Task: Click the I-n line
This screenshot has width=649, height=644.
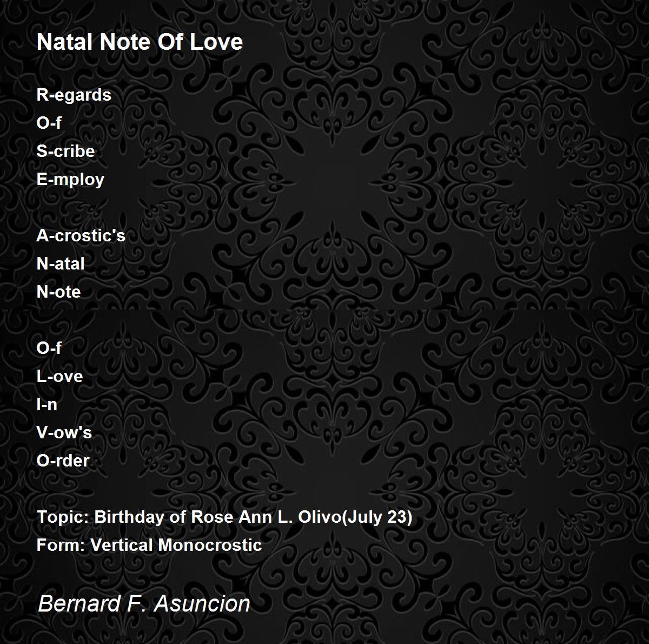Action: point(47,404)
